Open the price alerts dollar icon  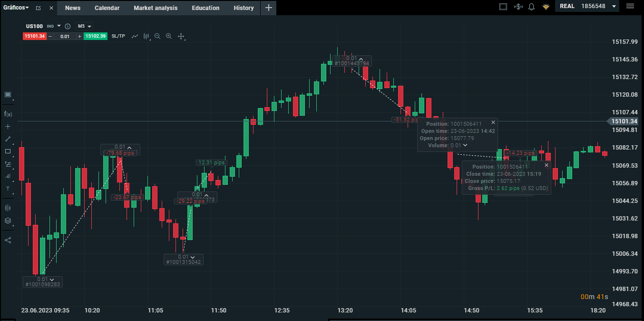point(518,7)
